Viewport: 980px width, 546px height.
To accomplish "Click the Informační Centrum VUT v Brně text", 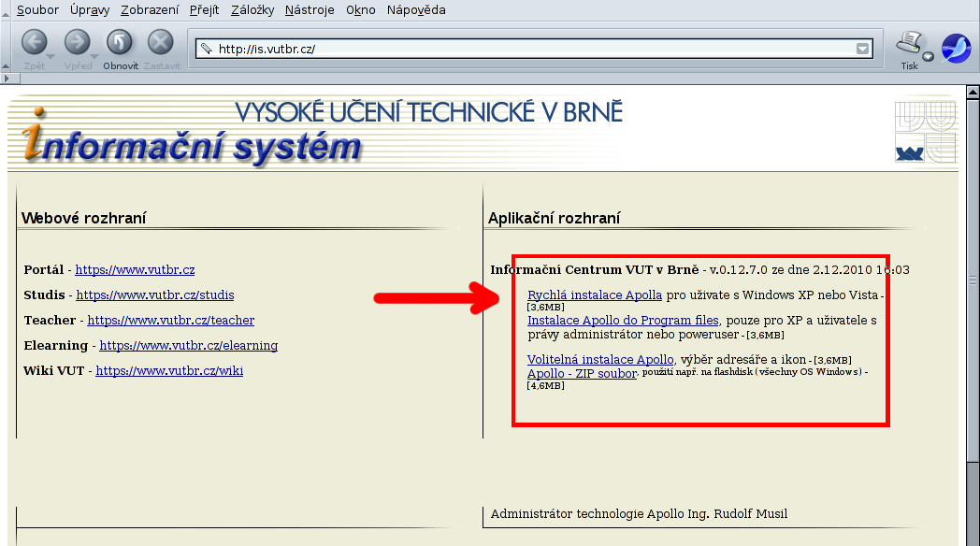I will point(595,270).
